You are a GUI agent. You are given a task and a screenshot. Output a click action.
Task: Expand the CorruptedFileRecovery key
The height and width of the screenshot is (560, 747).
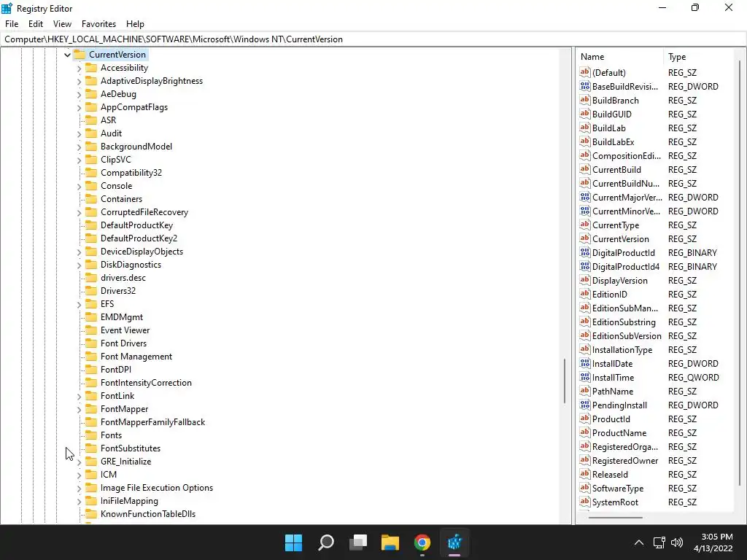79,212
